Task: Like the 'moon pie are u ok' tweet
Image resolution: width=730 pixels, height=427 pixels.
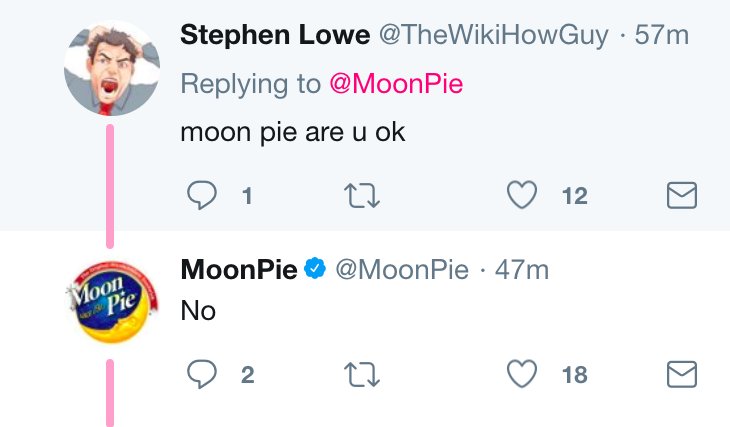Action: tap(522, 195)
